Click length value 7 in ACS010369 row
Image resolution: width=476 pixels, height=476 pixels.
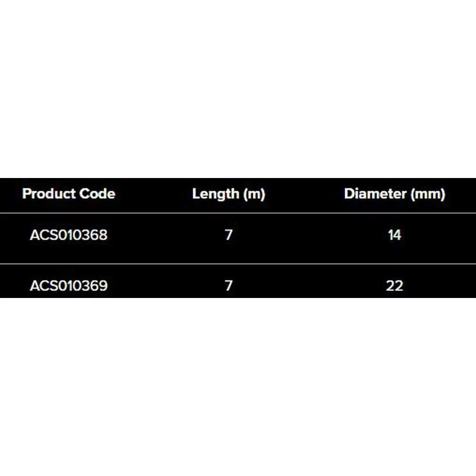[228, 286]
